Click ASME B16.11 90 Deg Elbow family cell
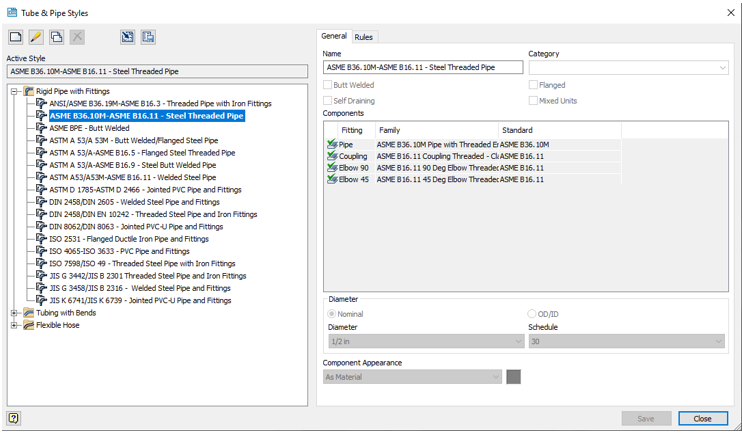This screenshot has width=743, height=433. click(x=437, y=168)
